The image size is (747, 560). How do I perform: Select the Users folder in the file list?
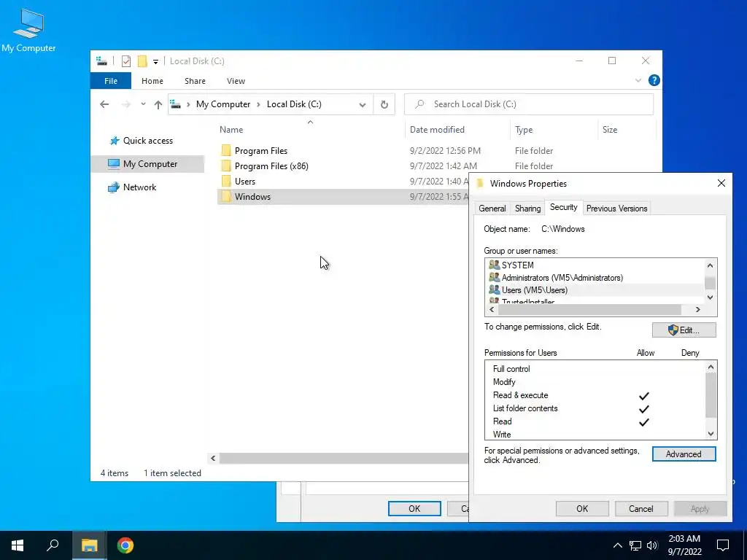tap(245, 182)
